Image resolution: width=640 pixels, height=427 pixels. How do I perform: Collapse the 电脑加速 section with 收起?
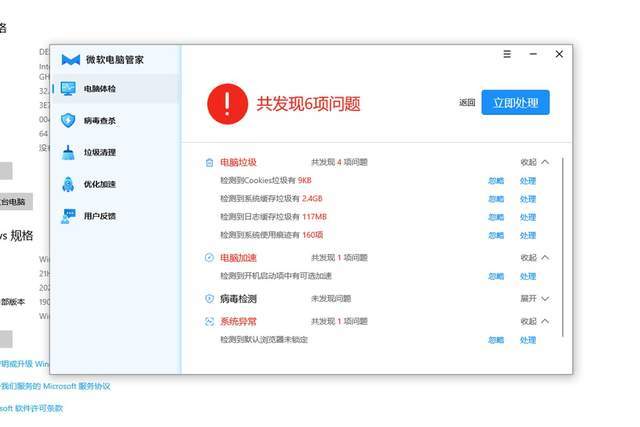coord(534,258)
